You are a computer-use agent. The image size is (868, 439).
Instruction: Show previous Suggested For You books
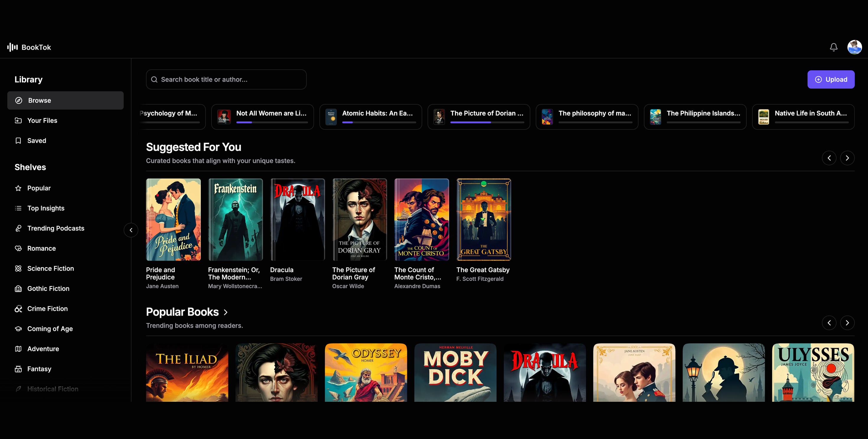tap(829, 158)
